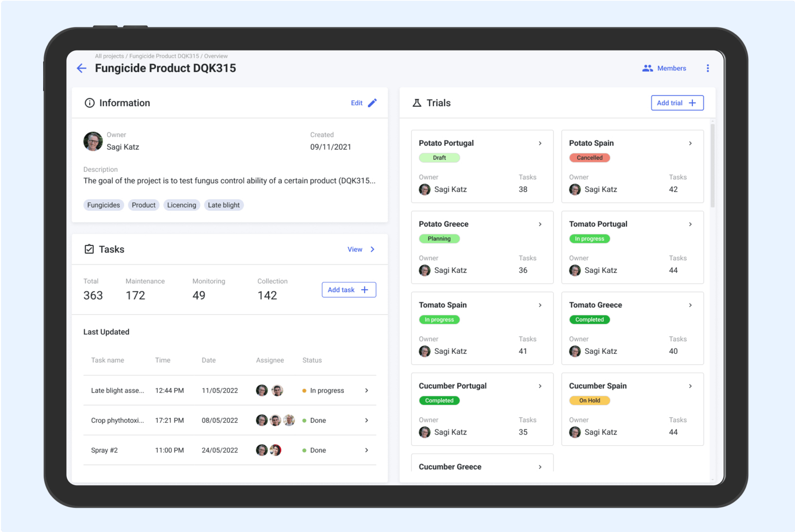Click first assignee avatar in Late blight row

[262, 391]
